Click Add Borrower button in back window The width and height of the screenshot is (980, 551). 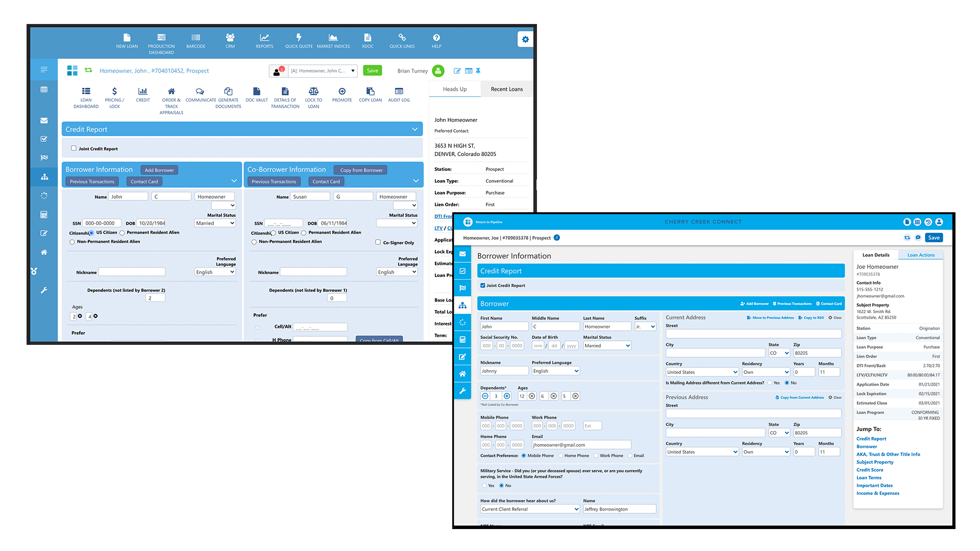(159, 170)
